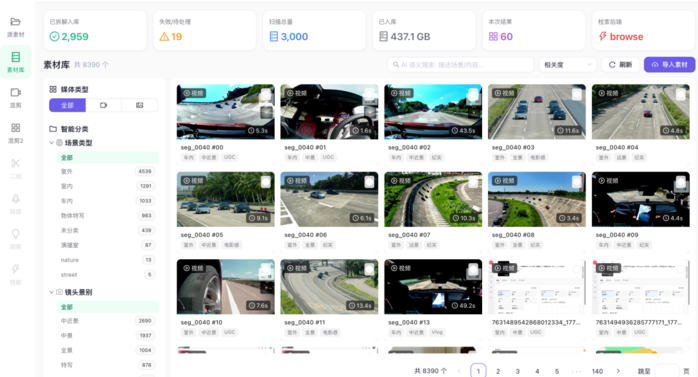Open the rocket sidebar icon
This screenshot has width=698, height=377.
pyautogui.click(x=16, y=199)
